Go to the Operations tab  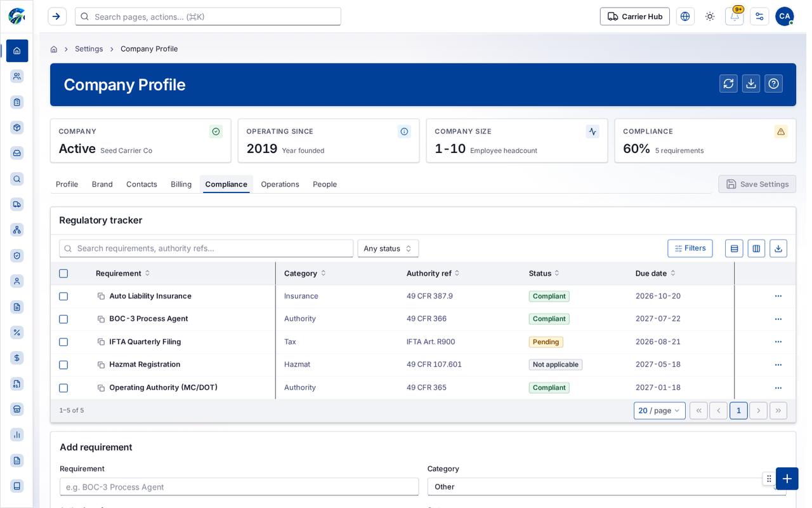(x=280, y=184)
